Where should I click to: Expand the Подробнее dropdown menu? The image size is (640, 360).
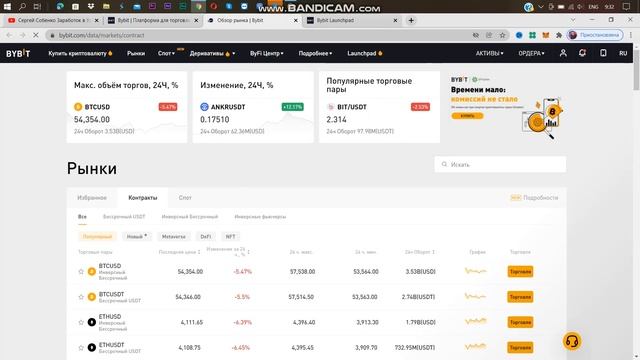(x=315, y=53)
